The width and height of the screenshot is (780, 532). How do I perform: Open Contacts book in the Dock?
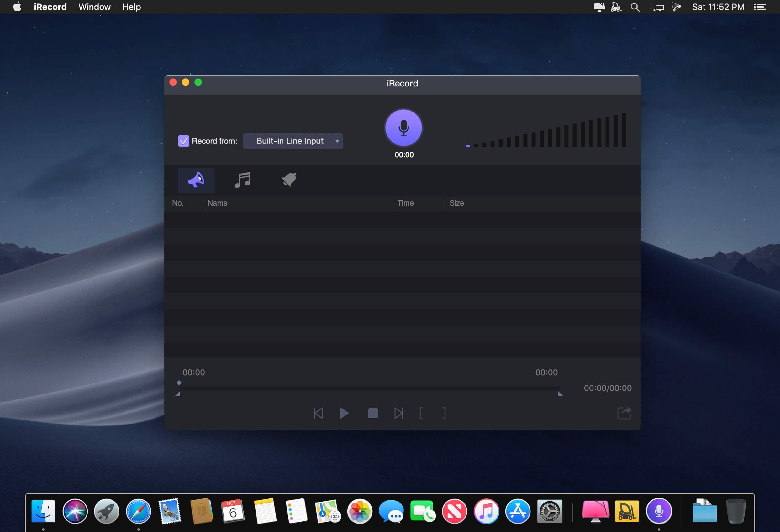pyautogui.click(x=201, y=511)
